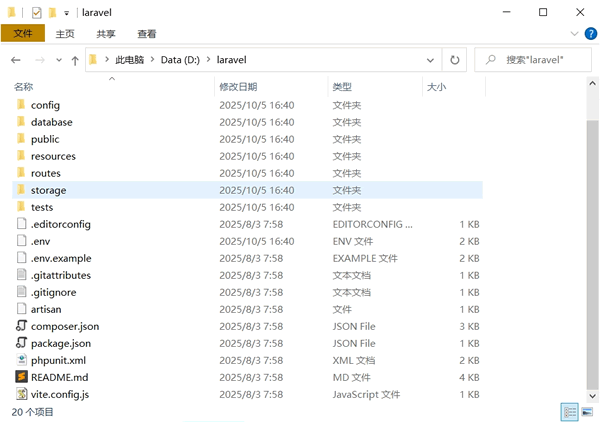Select the phpunit.xml file icon

pos(21,360)
